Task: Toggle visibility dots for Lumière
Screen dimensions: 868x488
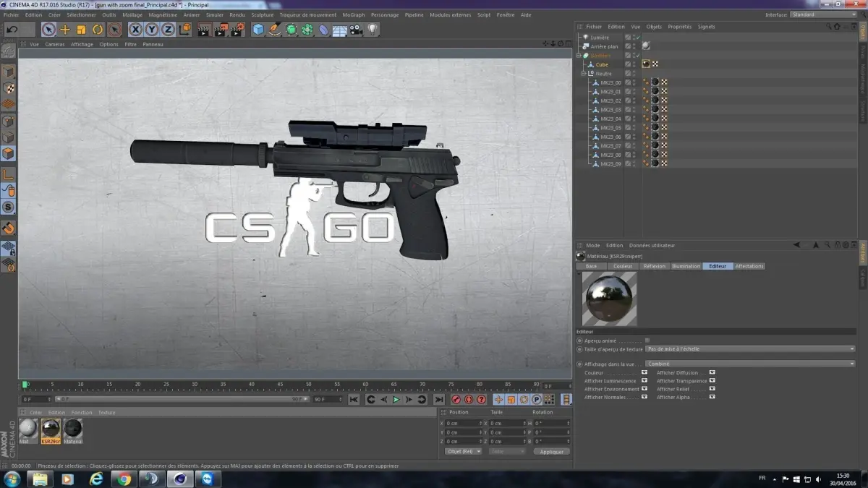Action: pos(636,37)
